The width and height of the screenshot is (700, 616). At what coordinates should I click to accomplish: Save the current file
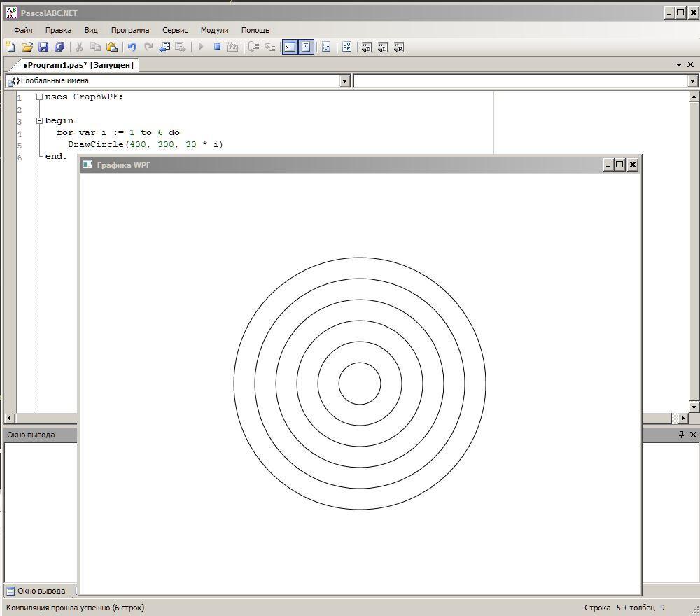click(x=43, y=47)
